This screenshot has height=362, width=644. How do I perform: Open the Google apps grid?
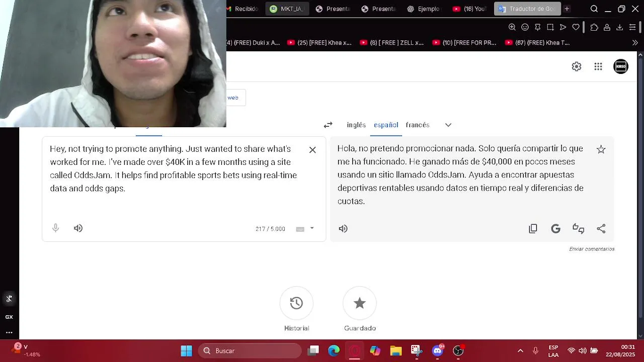tap(598, 66)
